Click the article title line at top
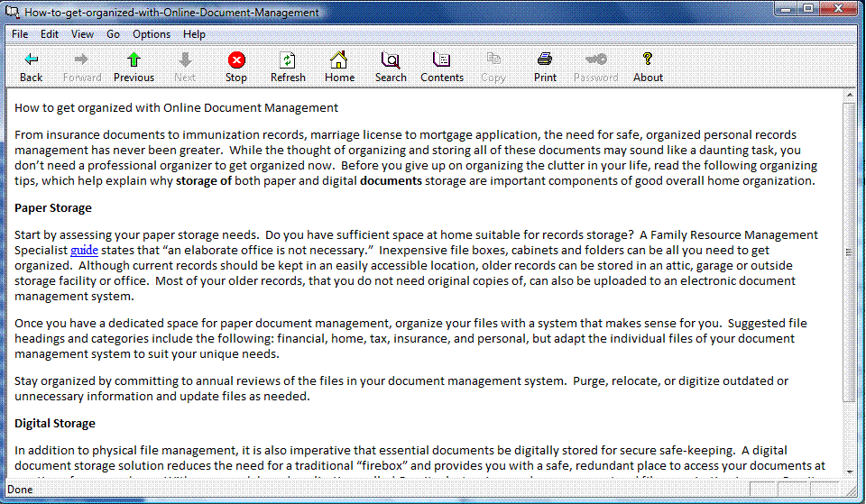The image size is (866, 504). coord(176,107)
